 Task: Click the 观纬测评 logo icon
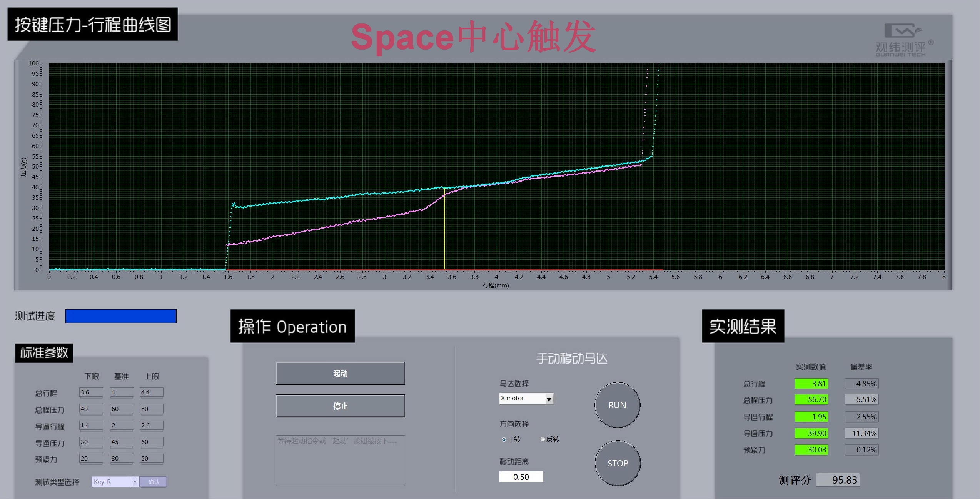pos(902,31)
